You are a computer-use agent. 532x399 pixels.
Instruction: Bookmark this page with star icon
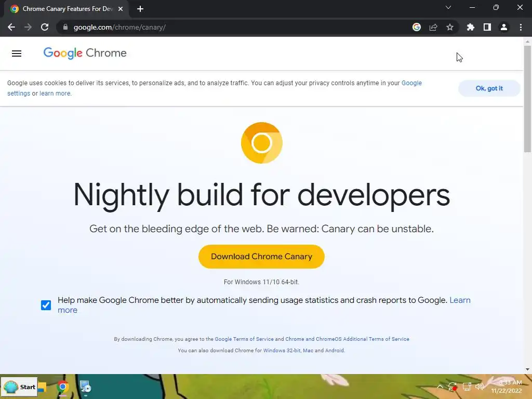[x=450, y=27]
